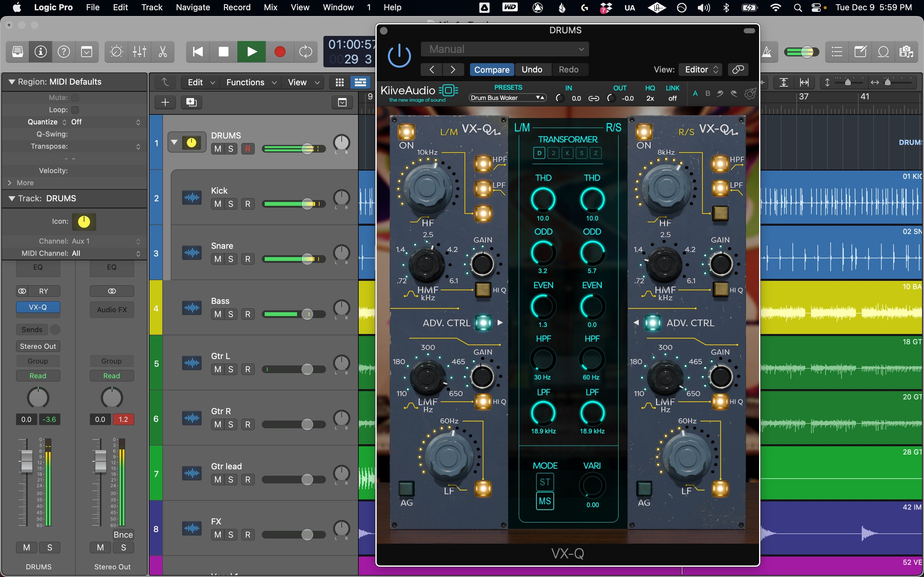This screenshot has width=924, height=577.
Task: Click the Record button in transport
Action: click(280, 52)
